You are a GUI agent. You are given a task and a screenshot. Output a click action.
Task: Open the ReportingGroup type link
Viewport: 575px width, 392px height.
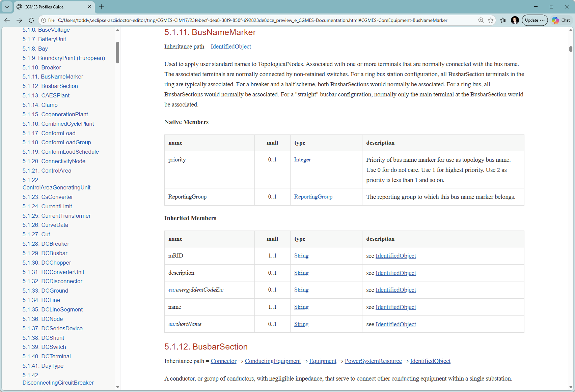(x=313, y=197)
